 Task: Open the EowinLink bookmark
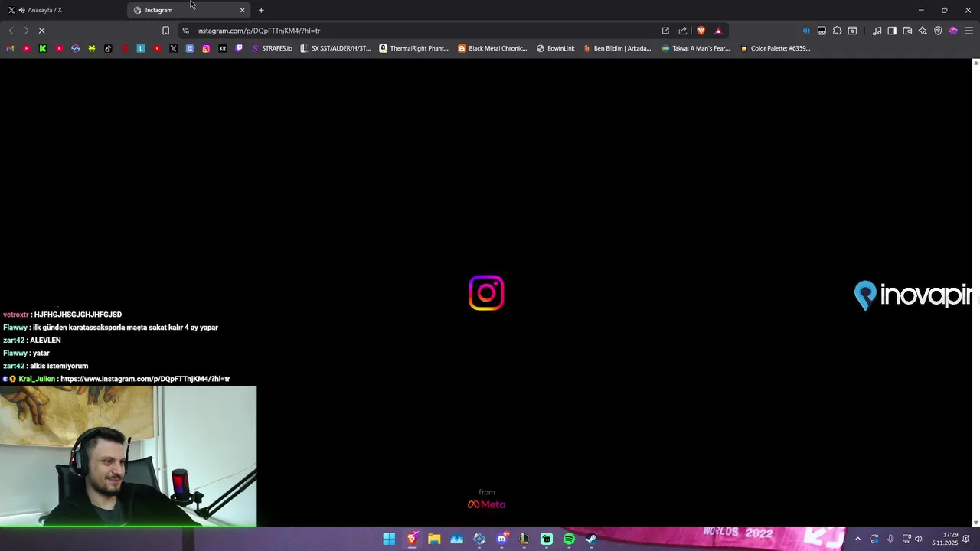pyautogui.click(x=556, y=48)
